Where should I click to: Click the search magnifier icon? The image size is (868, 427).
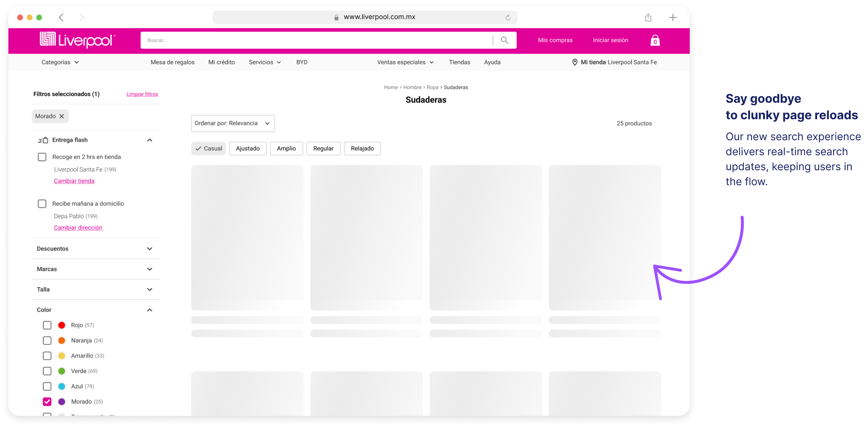pyautogui.click(x=504, y=40)
